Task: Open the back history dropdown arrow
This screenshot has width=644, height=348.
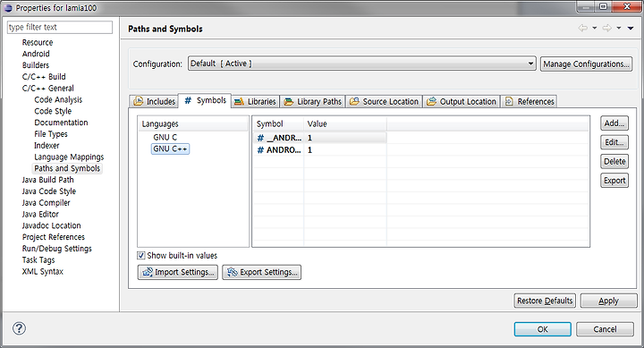Action: point(594,28)
